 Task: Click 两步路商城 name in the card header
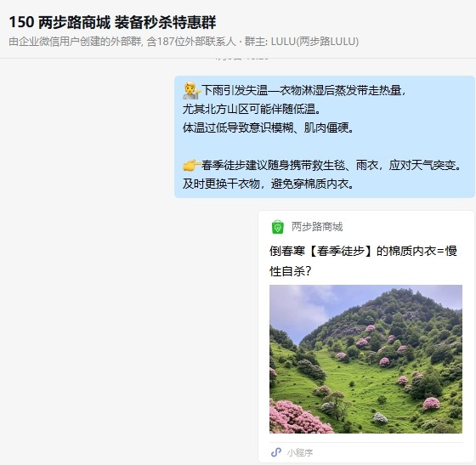317,227
